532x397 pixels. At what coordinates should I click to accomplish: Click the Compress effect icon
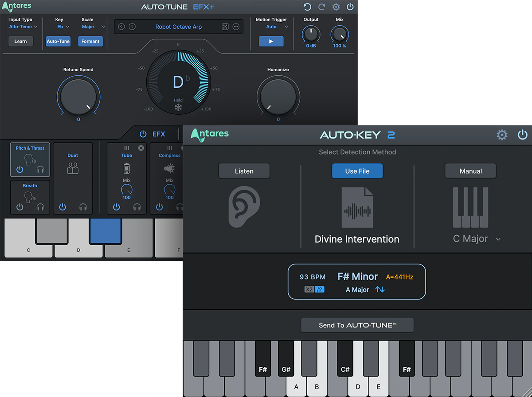pos(169,168)
